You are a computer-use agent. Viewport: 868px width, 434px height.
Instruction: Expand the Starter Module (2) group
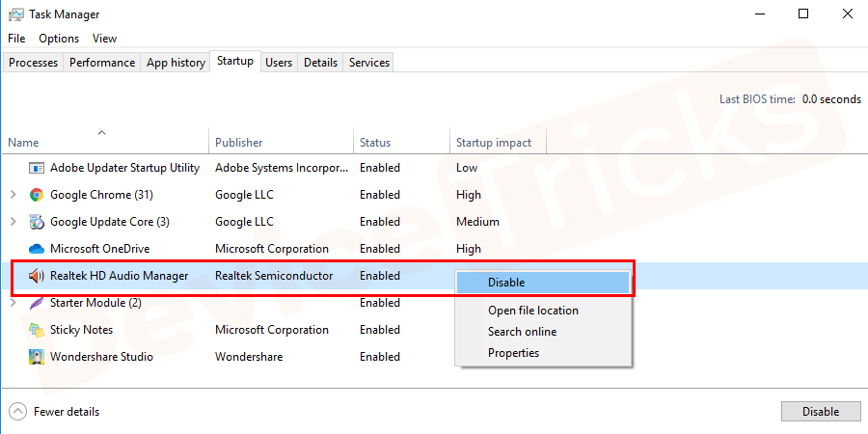[14, 303]
